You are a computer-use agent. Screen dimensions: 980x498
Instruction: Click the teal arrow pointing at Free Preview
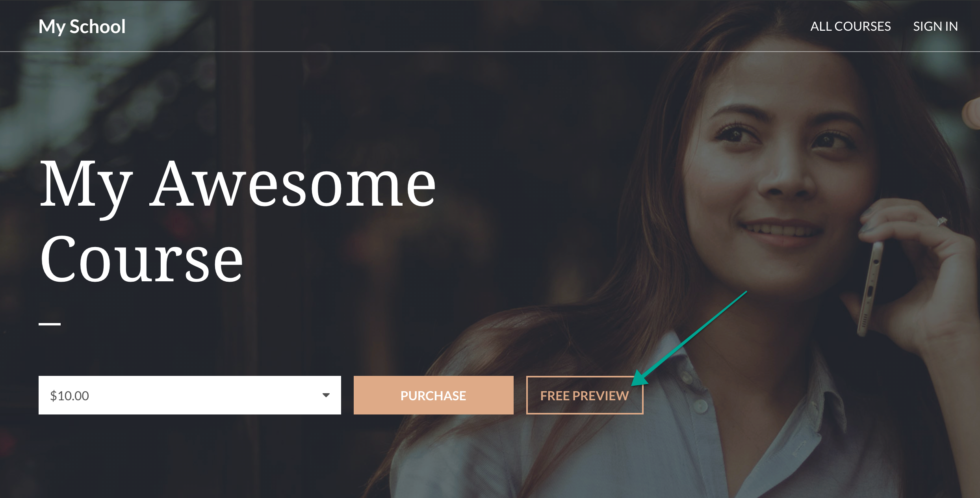[689, 339]
